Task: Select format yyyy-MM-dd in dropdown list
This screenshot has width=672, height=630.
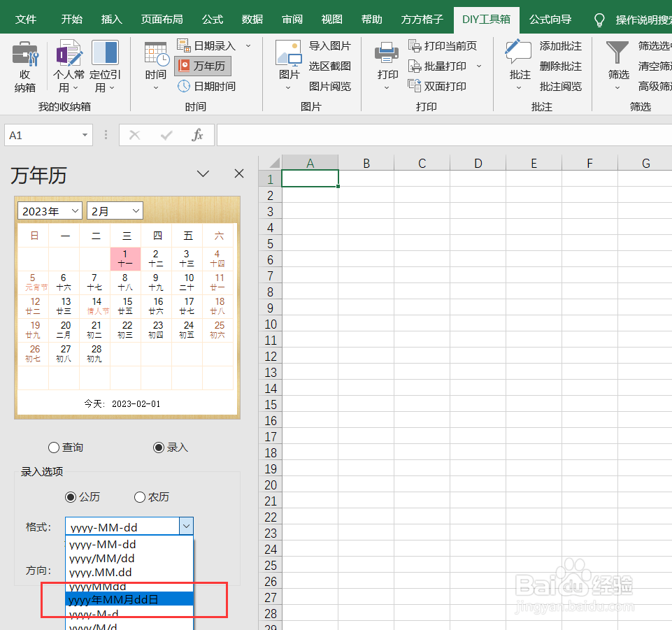Action: coord(129,544)
